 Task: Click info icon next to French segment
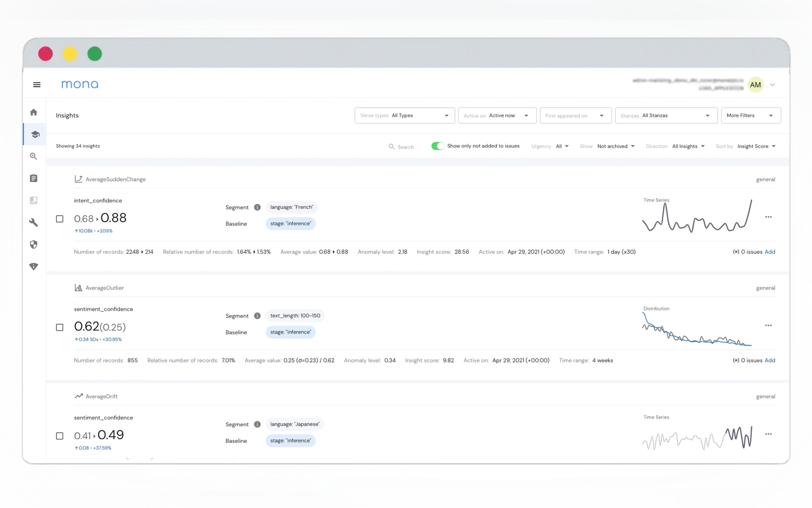257,207
